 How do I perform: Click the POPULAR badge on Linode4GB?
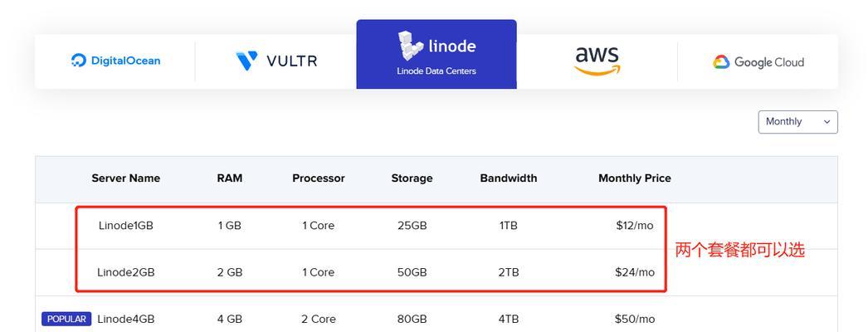66,319
